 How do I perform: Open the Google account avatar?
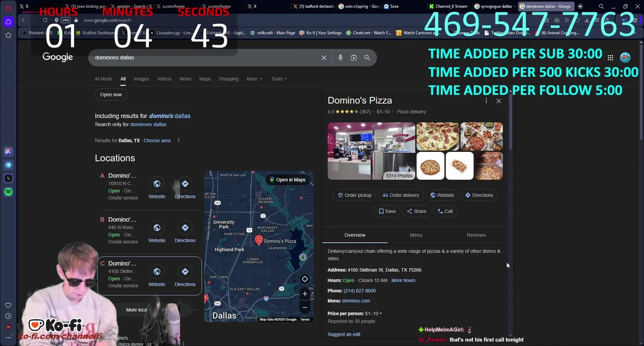coord(625,58)
